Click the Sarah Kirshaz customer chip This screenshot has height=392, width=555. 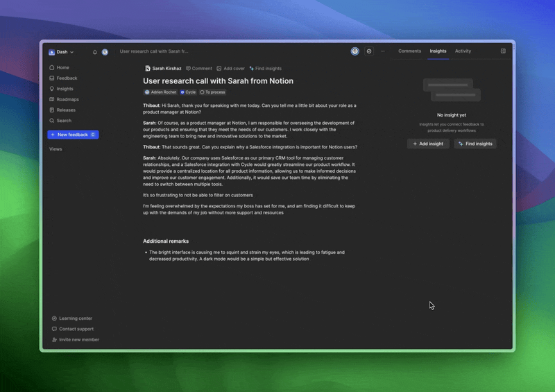coord(163,69)
